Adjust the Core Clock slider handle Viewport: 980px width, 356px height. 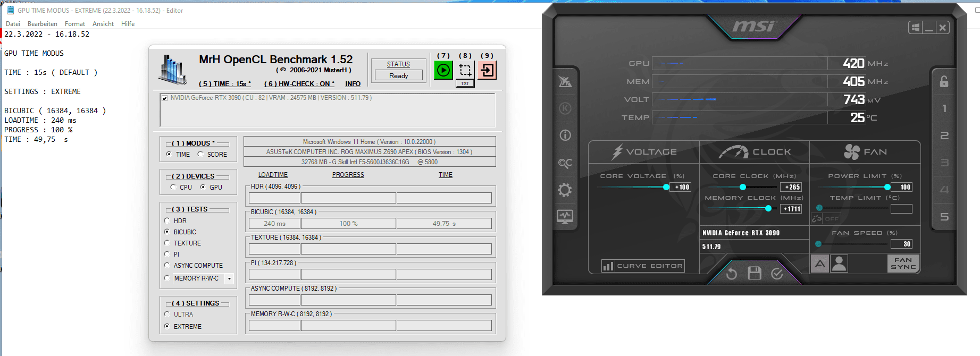click(x=743, y=187)
